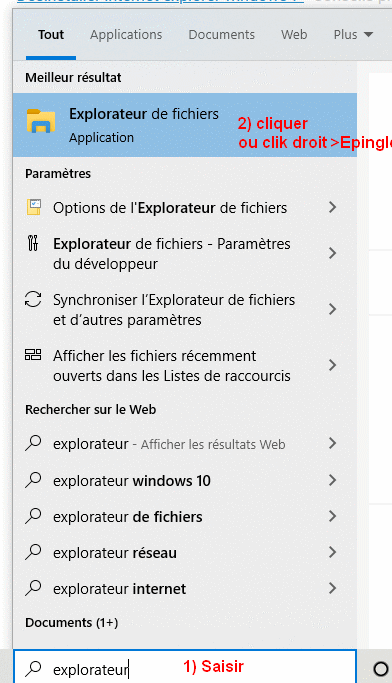Open explorateur Afficher les résultats Web
Image resolution: width=392 pixels, height=683 pixels.
pyautogui.click(x=185, y=444)
